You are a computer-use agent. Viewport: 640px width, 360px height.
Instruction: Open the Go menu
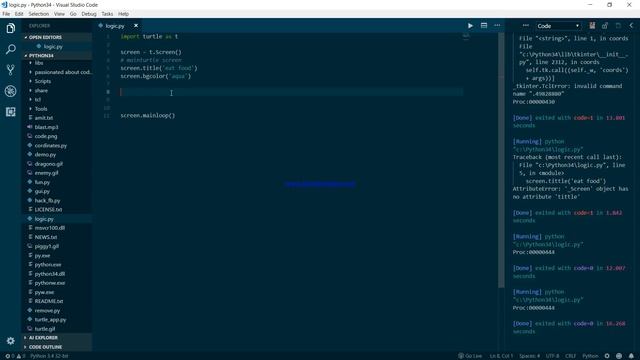coord(73,14)
